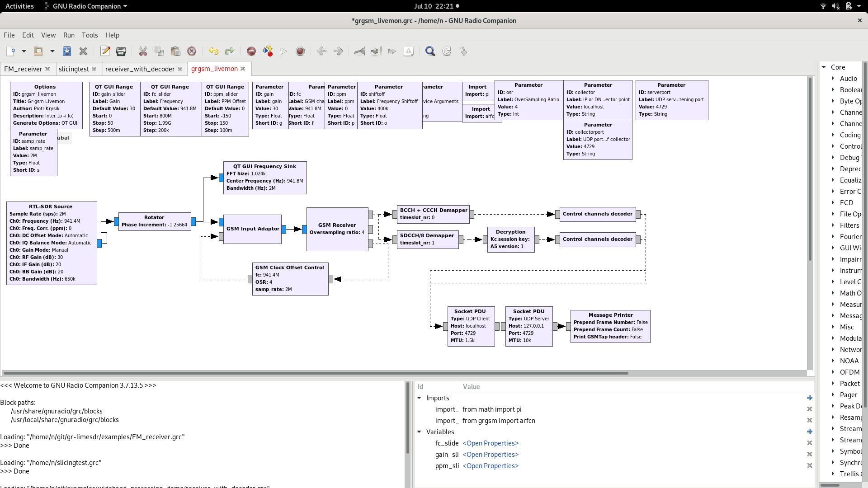Open Properties link for fc_slide variable
Screen dimensions: 868x488
pyautogui.click(x=491, y=443)
